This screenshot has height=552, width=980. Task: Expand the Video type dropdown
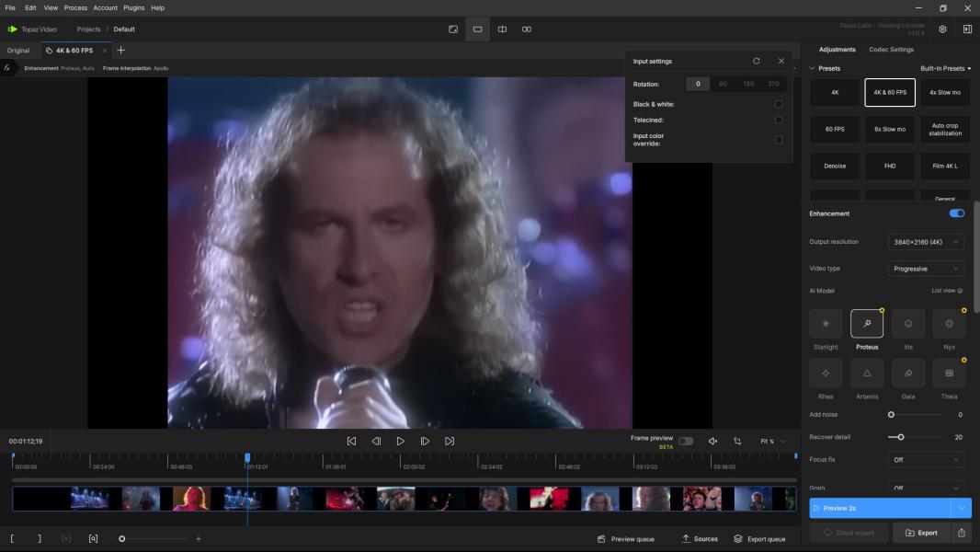pos(927,269)
